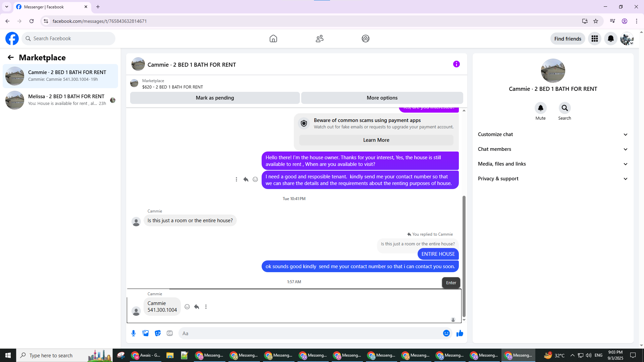Reply to the responsible tenant message
The height and width of the screenshot is (362, 644).
pyautogui.click(x=246, y=179)
